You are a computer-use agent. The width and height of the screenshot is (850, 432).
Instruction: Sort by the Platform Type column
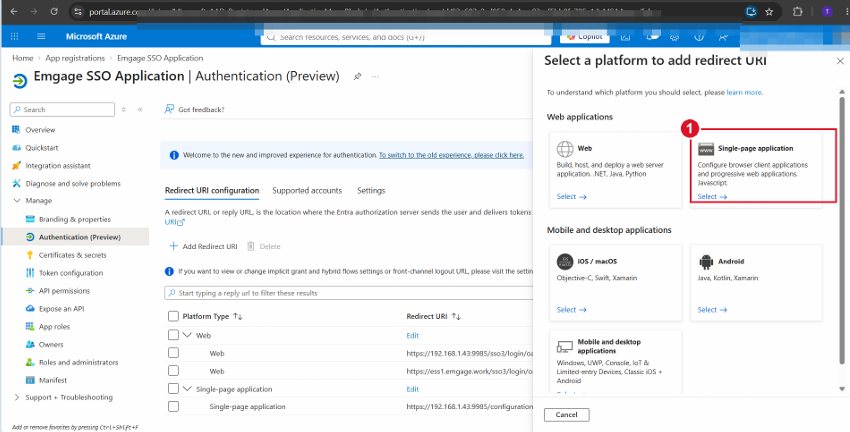coord(212,316)
